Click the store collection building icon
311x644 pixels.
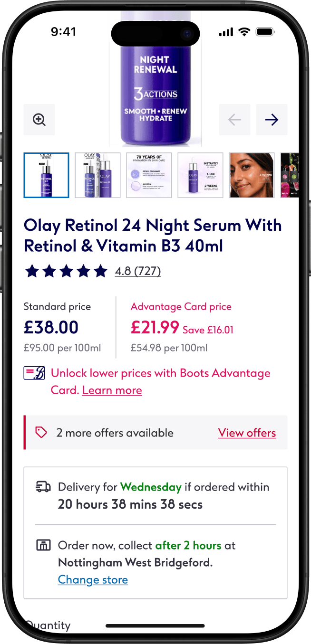pyautogui.click(x=43, y=545)
